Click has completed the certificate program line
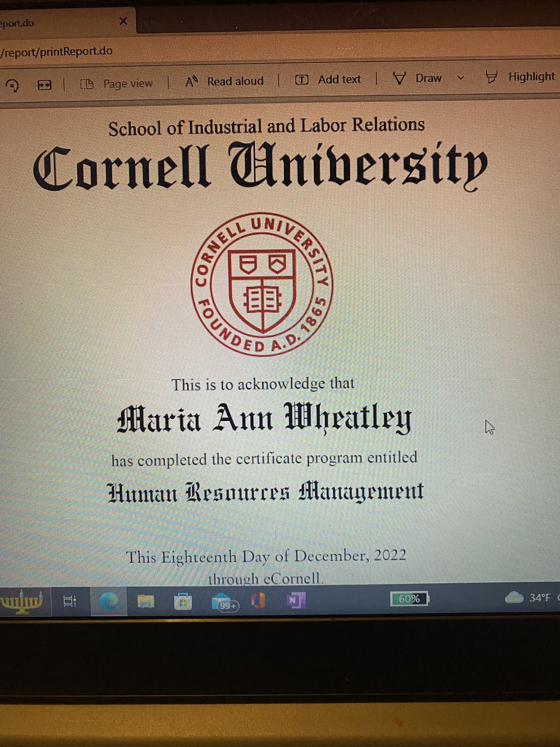This screenshot has width=560, height=747. [264, 459]
